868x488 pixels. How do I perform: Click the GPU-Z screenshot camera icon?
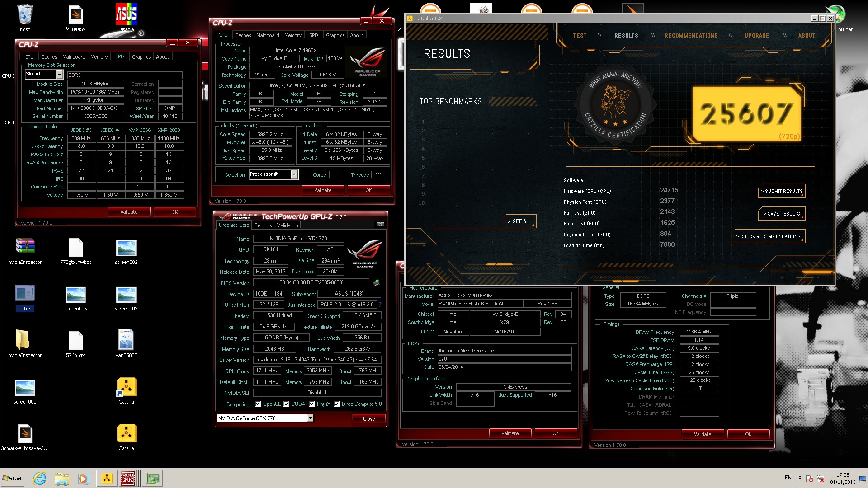click(380, 225)
